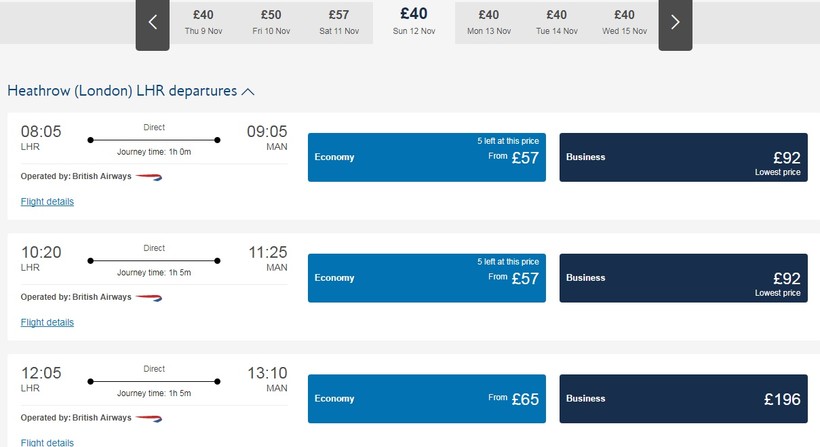Choose Wed 15 Nov £40 date

point(624,22)
